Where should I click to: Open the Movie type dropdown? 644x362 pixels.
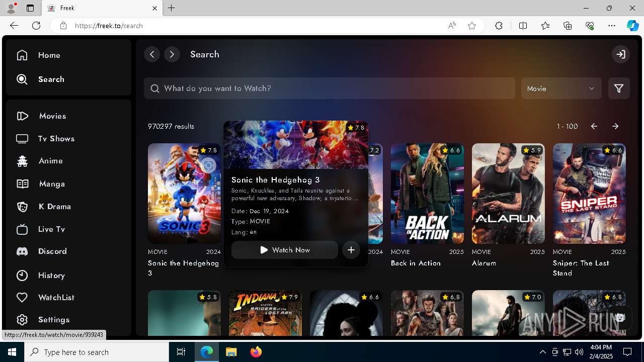[x=561, y=88]
